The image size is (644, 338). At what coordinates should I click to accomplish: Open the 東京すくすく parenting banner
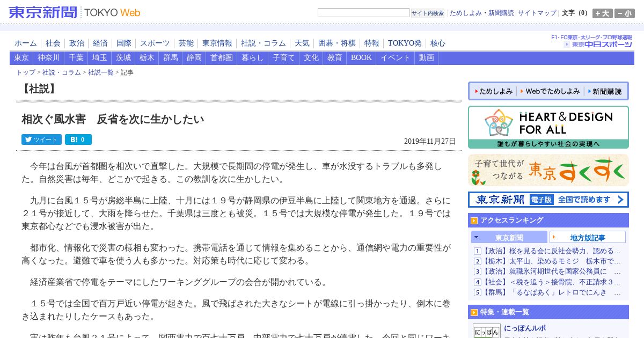(x=548, y=170)
